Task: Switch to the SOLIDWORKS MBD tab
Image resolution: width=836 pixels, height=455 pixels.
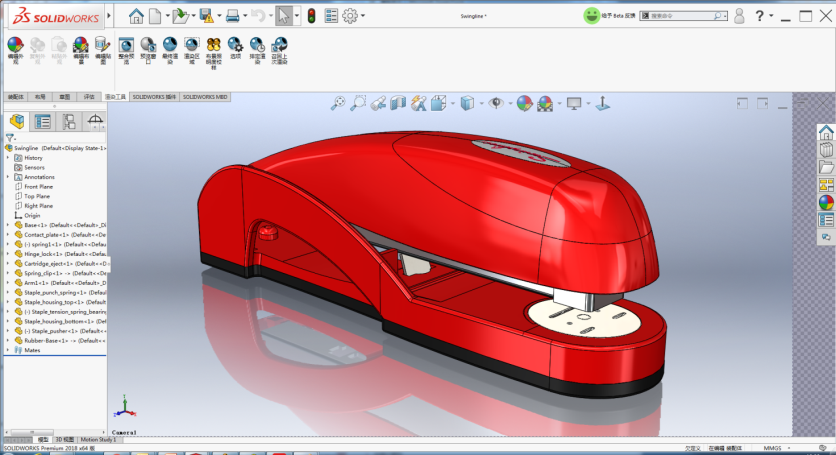Action: (x=205, y=97)
